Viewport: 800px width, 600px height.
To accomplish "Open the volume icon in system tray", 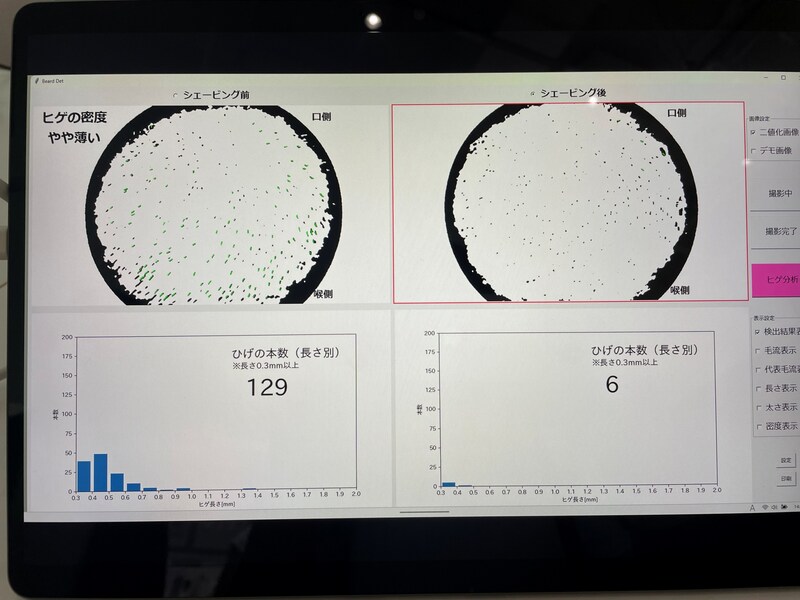I will click(774, 507).
